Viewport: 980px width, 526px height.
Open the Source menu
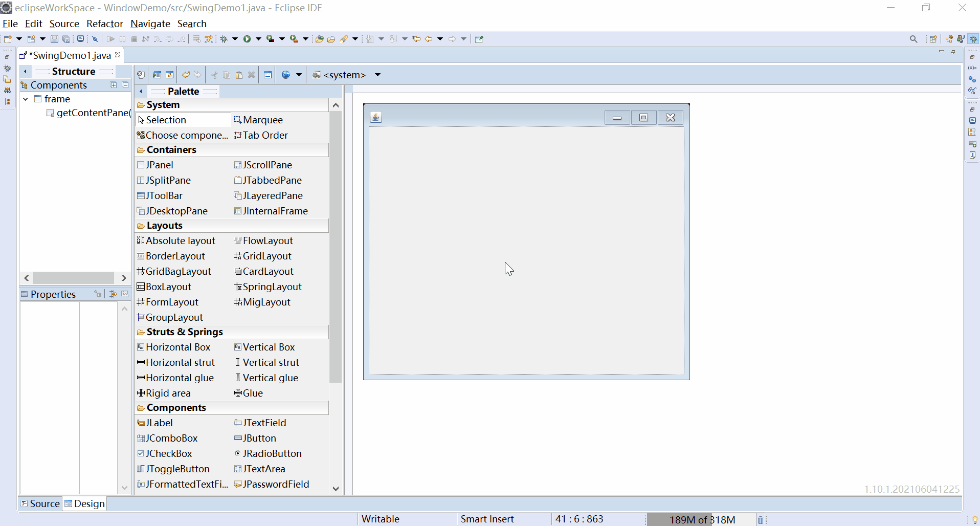64,24
